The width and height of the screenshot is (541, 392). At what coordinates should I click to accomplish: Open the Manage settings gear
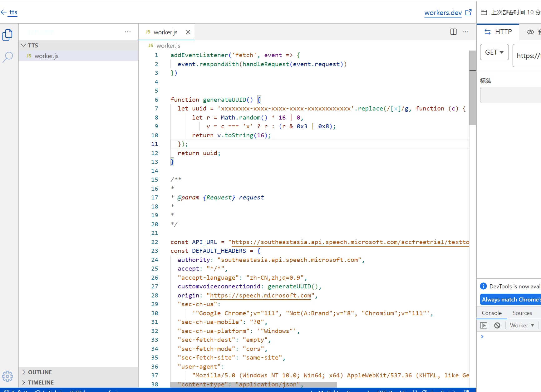pyautogui.click(x=7, y=376)
